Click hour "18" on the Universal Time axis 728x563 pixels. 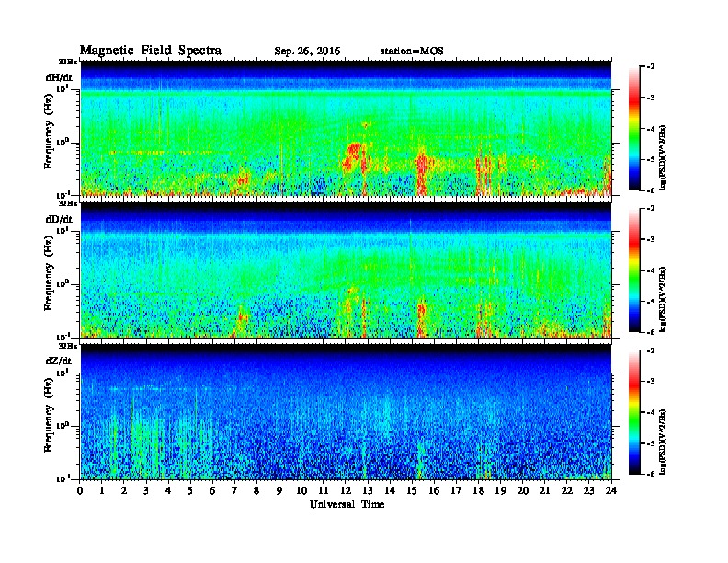tap(478, 491)
